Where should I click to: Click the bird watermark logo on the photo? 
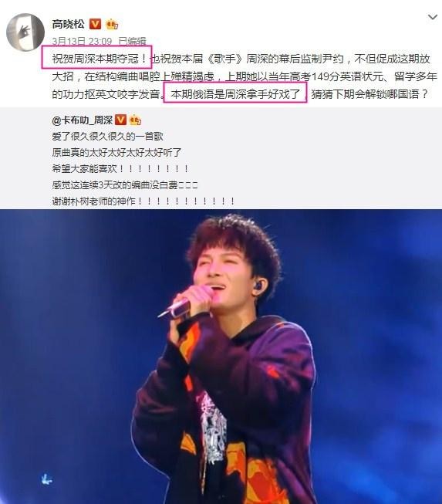pos(47,479)
